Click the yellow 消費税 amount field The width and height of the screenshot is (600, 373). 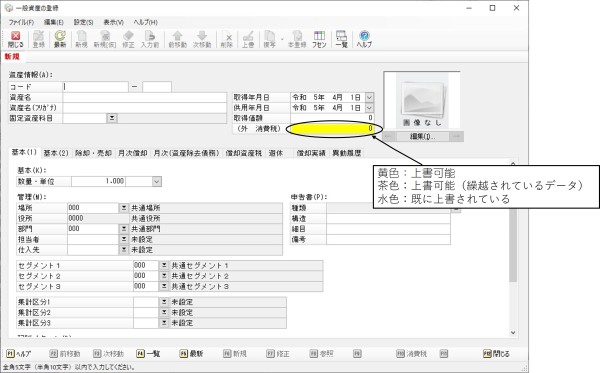[332, 129]
